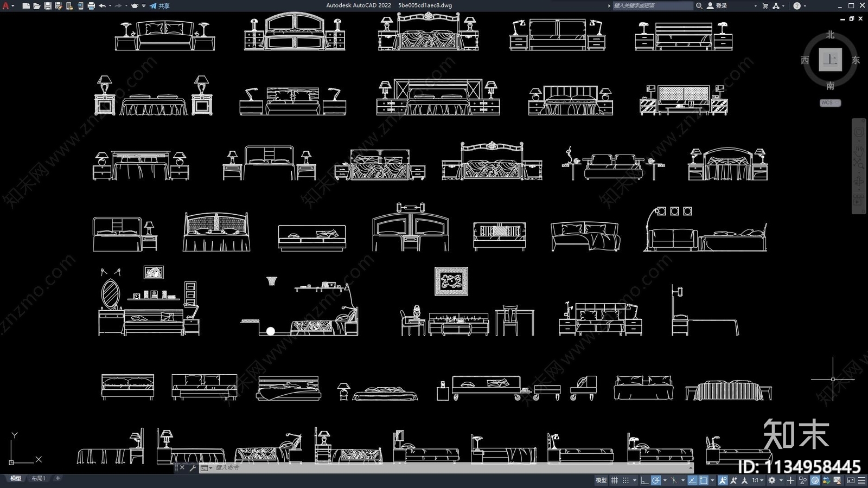Save to Web & Mobile icon
The width and height of the screenshot is (868, 488).
coord(81,5)
